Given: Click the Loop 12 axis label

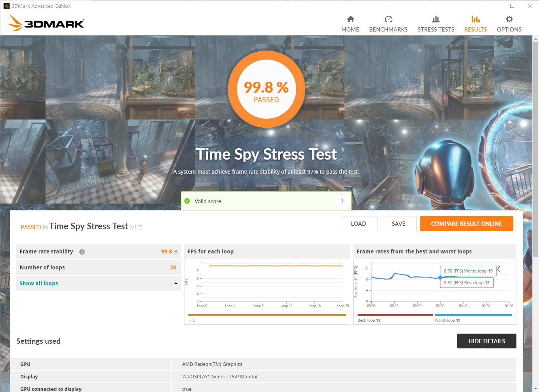Looking at the screenshot, I should [x=286, y=306].
